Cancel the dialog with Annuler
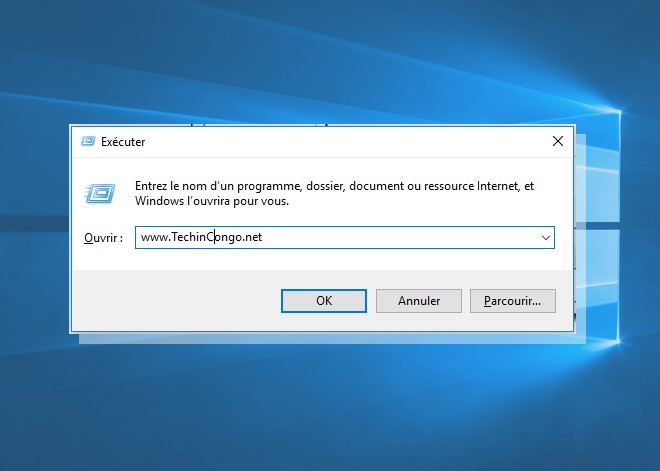Viewport: 660px width, 471px height. (419, 301)
